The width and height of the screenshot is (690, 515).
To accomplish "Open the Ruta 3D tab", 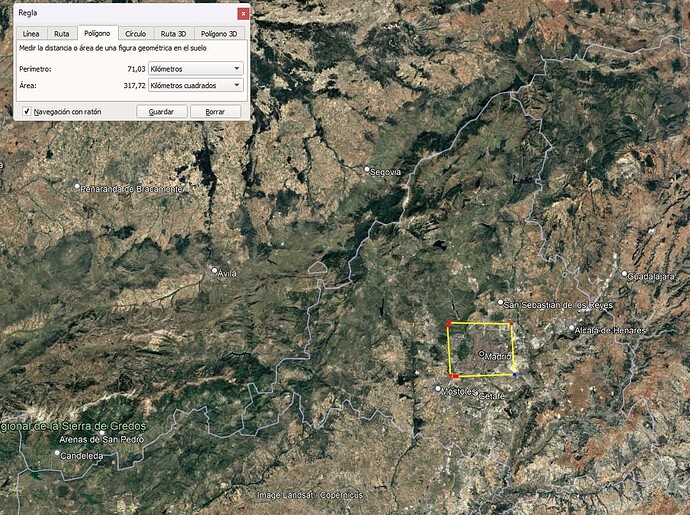I will click(x=174, y=34).
